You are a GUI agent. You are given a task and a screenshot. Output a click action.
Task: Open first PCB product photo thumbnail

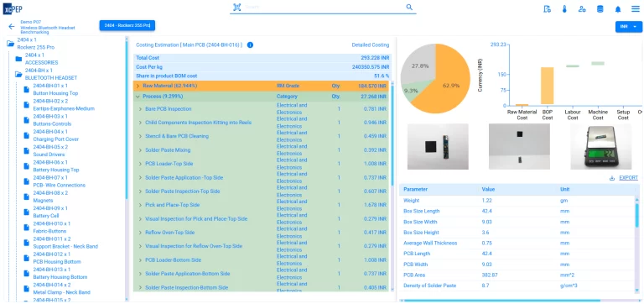438,146
